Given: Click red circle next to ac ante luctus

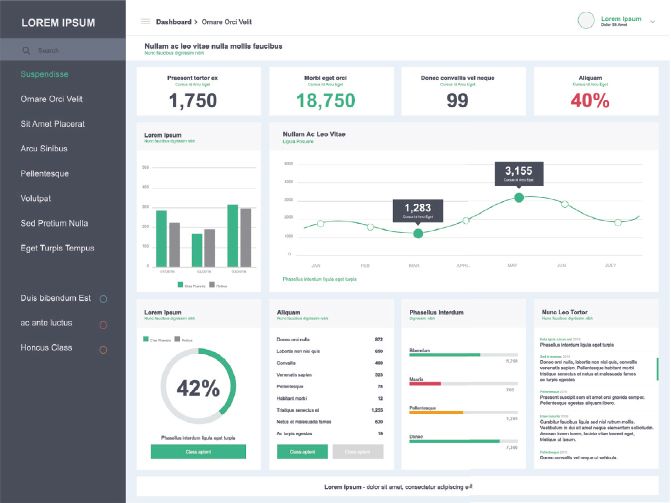Looking at the screenshot, I should point(103,324).
